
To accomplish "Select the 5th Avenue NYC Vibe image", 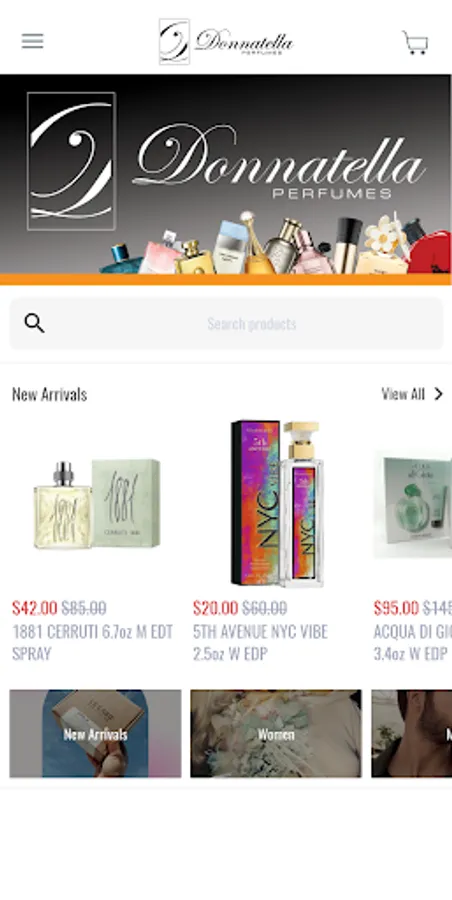I will (277, 503).
